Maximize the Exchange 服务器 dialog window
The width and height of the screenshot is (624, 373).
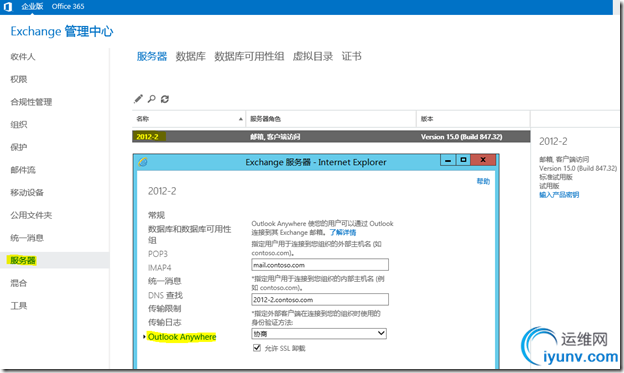pos(463,160)
